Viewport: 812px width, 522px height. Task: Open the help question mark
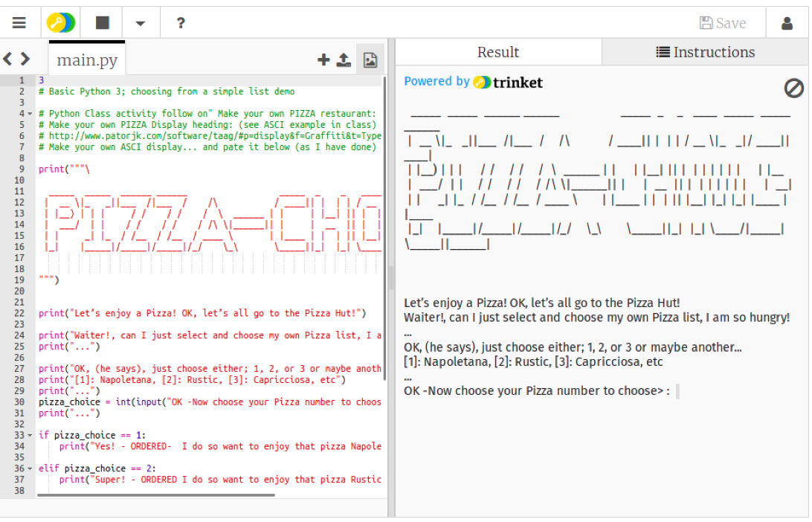pyautogui.click(x=180, y=23)
